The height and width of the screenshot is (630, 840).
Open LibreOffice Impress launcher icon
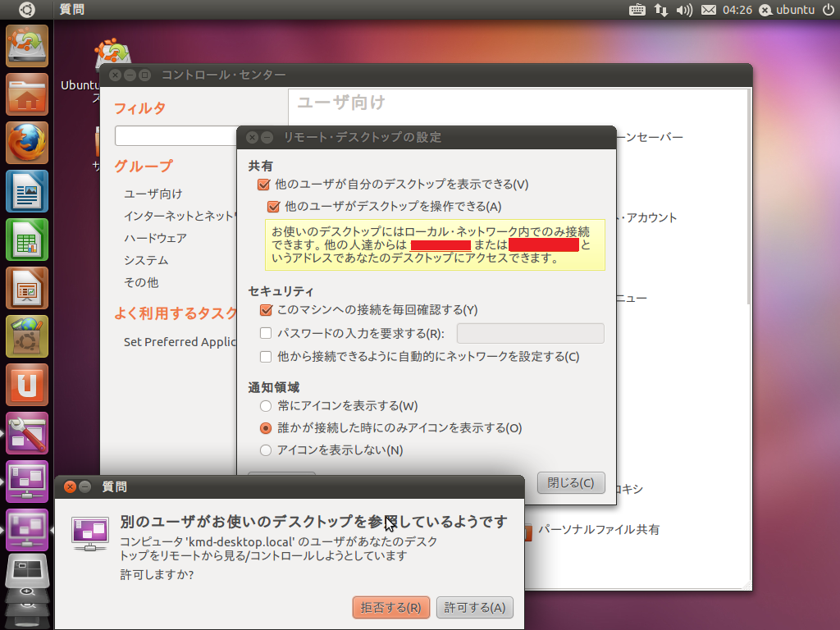pos(27,288)
